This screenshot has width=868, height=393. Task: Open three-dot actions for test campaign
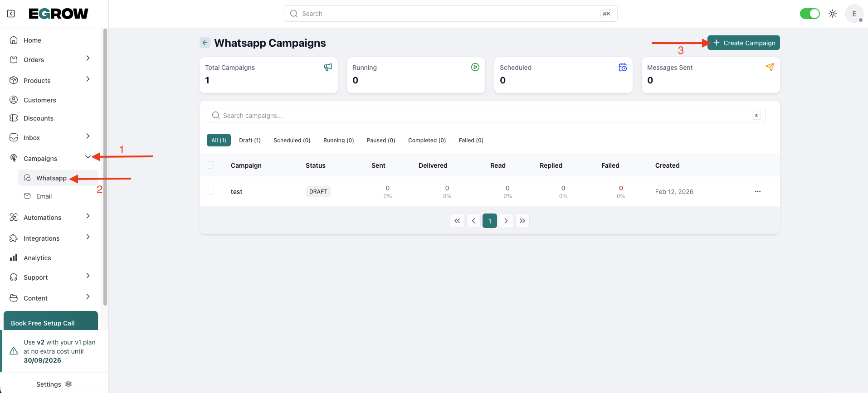click(757, 191)
